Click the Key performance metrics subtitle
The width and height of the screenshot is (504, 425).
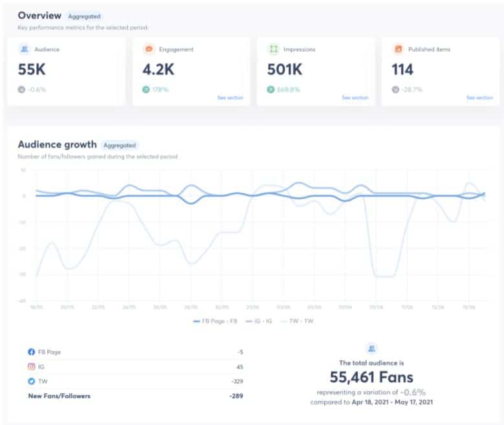coord(83,28)
